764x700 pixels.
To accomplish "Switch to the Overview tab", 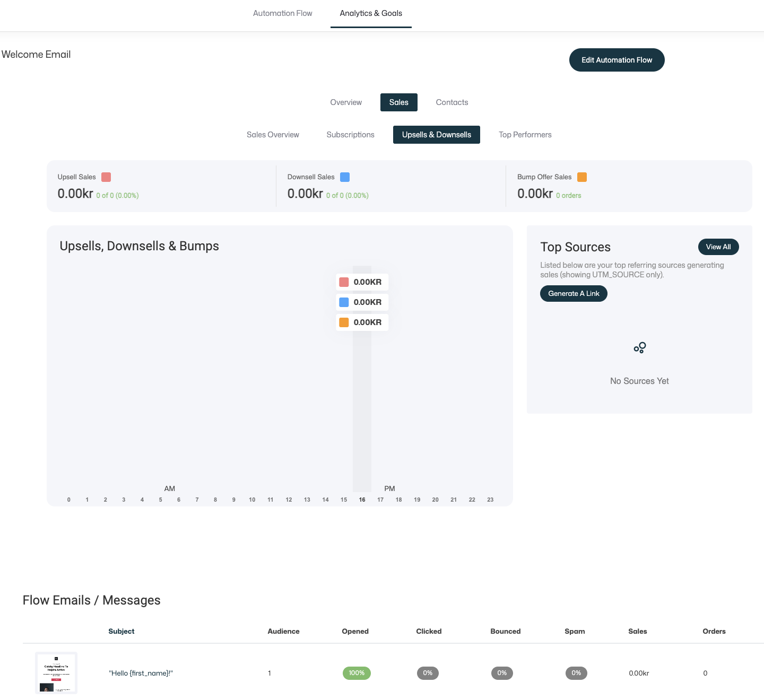I will pyautogui.click(x=346, y=102).
